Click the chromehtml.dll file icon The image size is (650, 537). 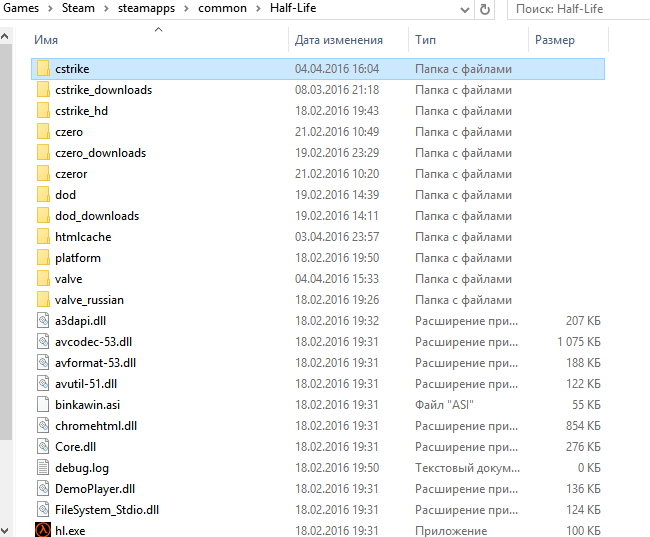(43, 426)
